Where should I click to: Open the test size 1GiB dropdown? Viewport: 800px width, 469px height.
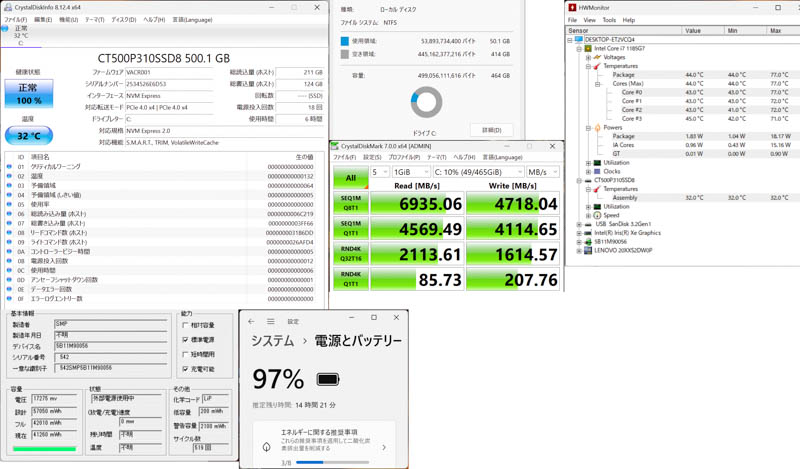tap(410, 172)
